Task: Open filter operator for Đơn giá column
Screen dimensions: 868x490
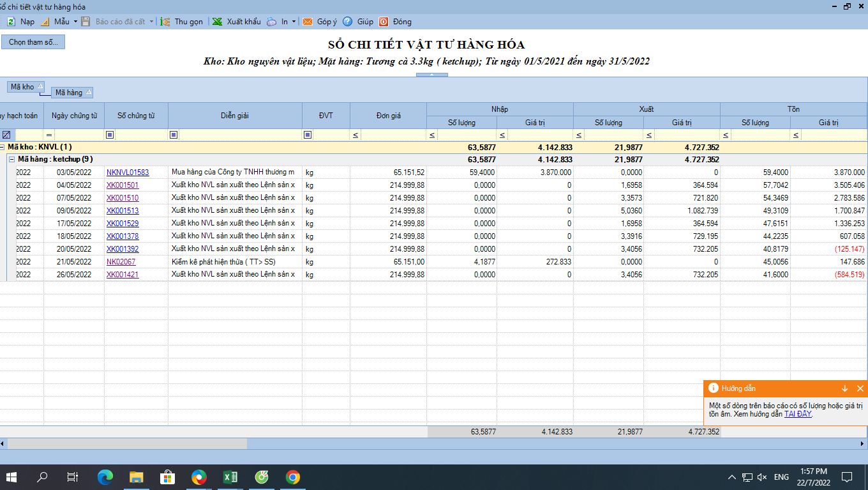Action: 355,135
